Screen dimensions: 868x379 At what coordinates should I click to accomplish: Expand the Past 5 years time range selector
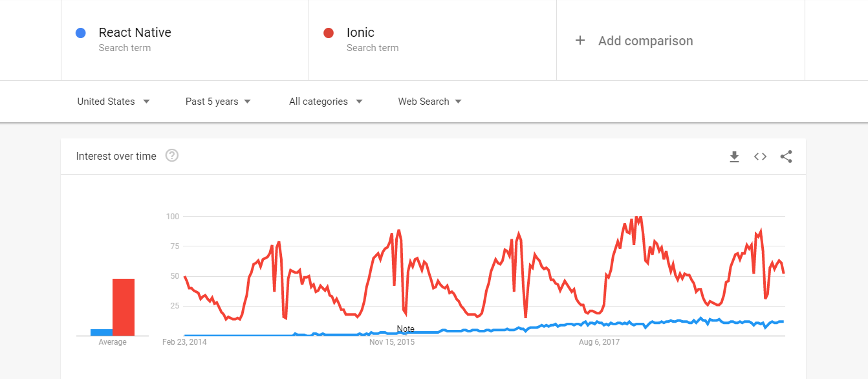pos(218,102)
